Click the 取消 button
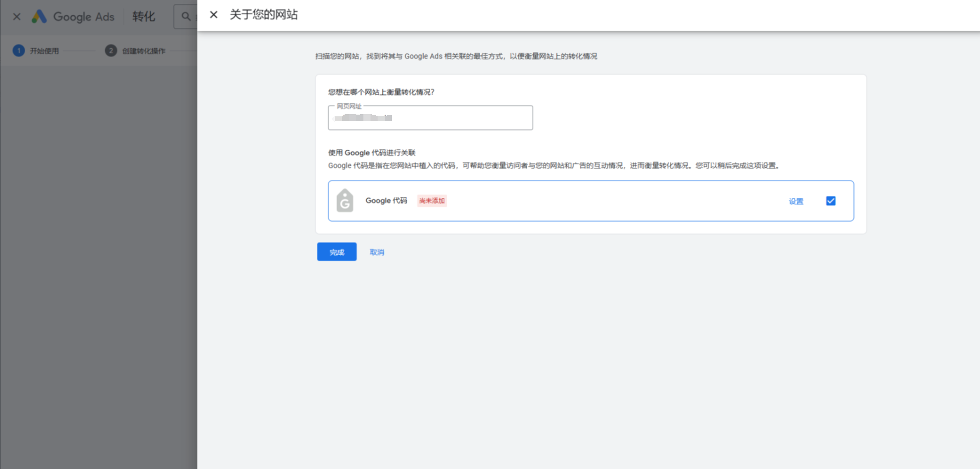 (377, 252)
